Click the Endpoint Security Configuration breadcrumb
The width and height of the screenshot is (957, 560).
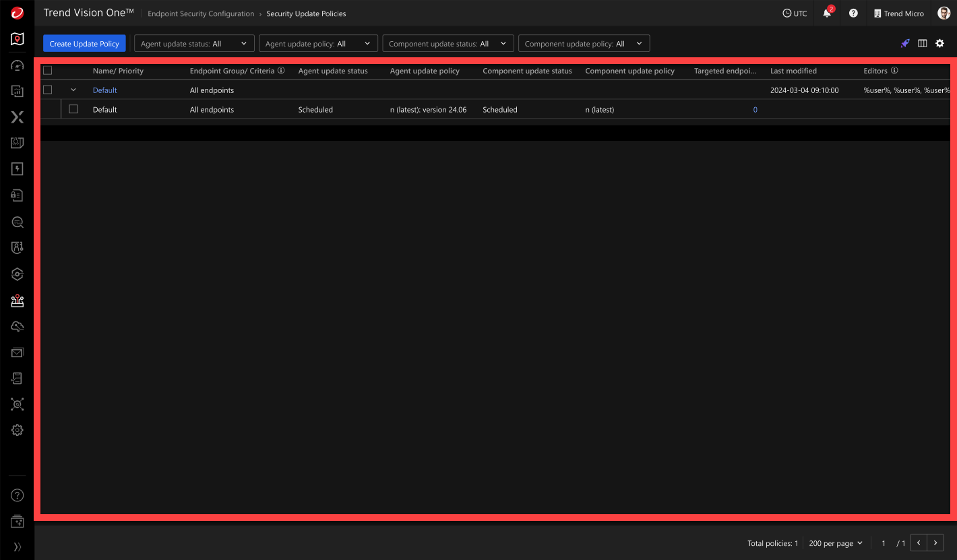(201, 13)
